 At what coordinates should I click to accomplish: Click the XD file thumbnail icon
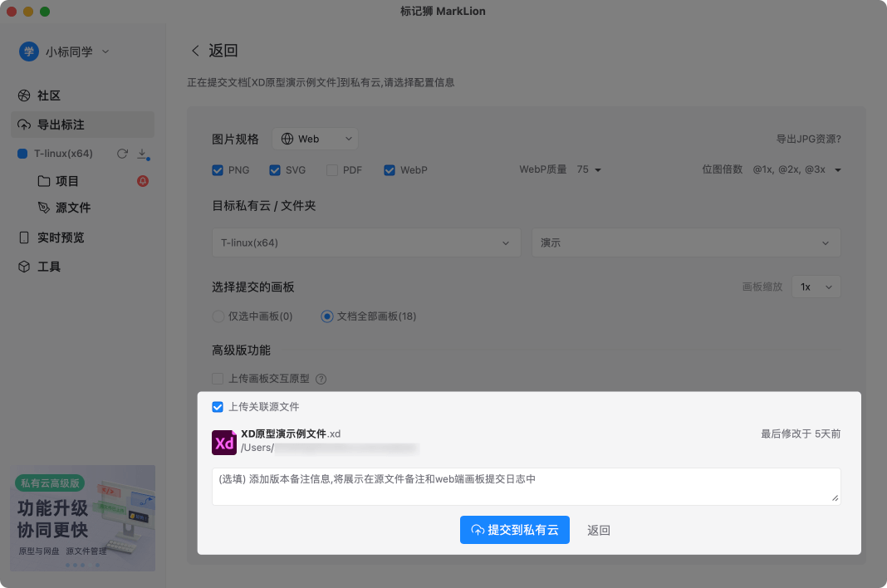[223, 442]
